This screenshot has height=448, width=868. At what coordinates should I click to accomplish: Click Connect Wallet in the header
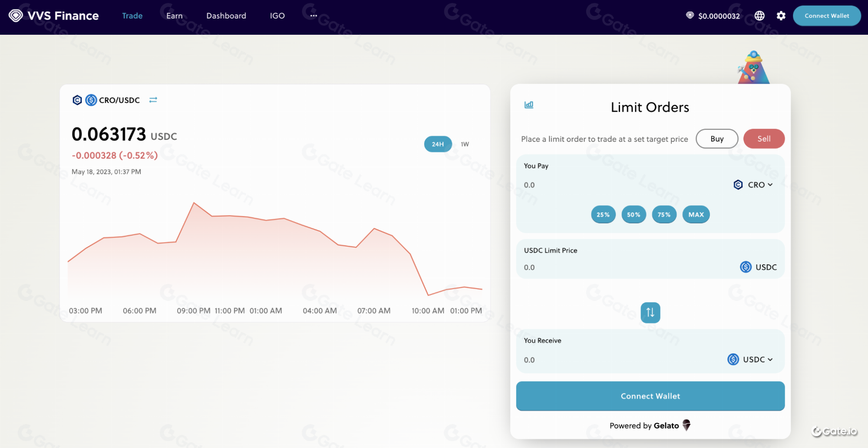pyautogui.click(x=826, y=16)
